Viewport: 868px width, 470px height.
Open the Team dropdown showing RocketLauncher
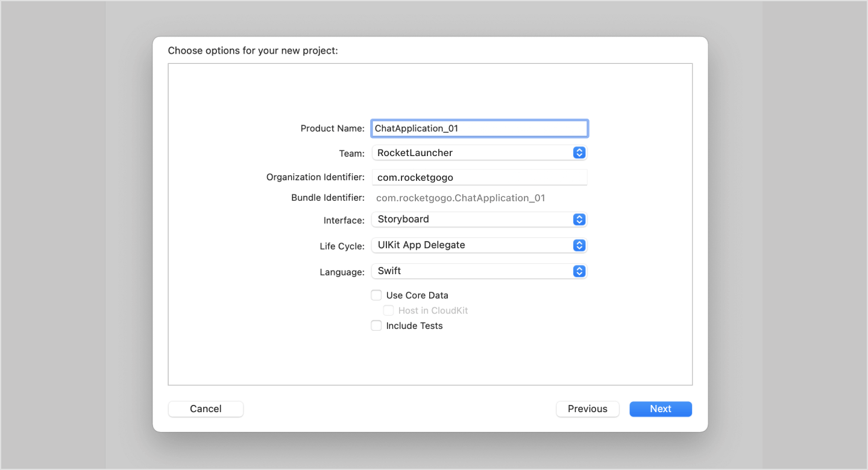point(476,152)
